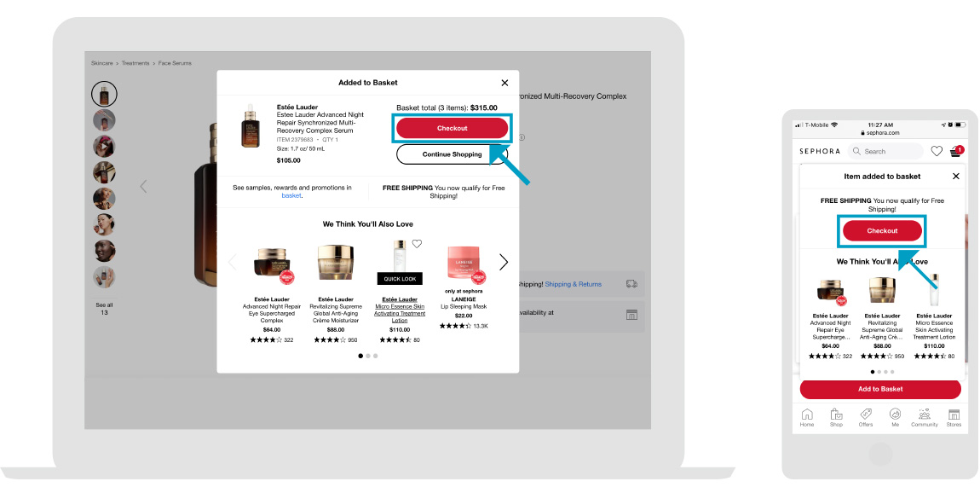This screenshot has width=980, height=493.
Task: Select the laptop's Revitalizing Supreme moisturizer image
Action: point(336,263)
